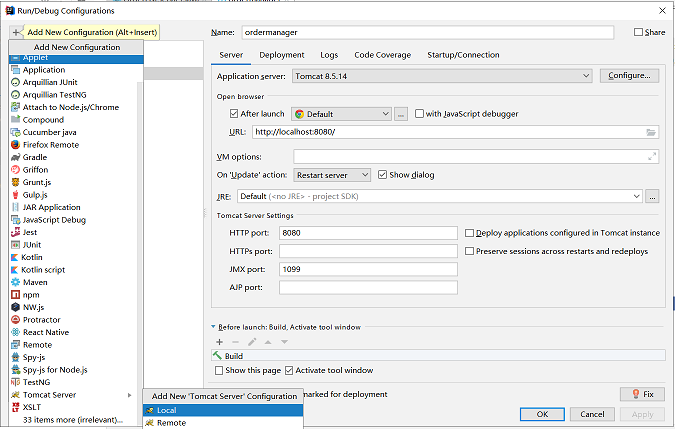
Task: Pick the Protractor icon
Action: (x=15, y=320)
